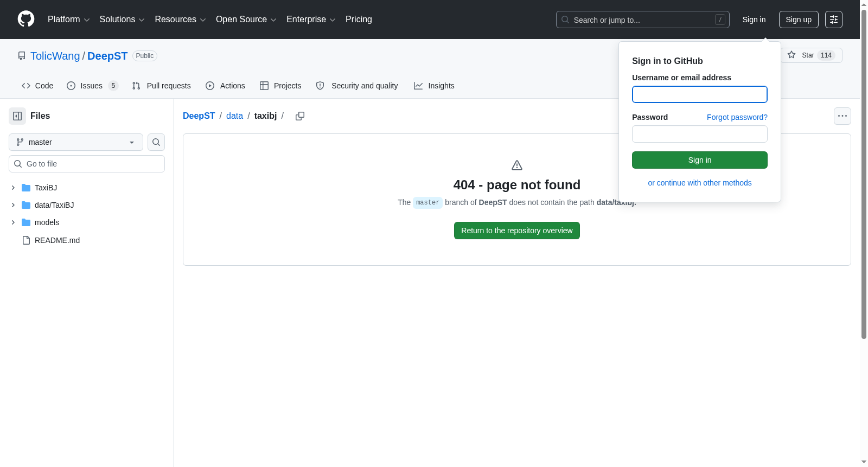The height and width of the screenshot is (467, 868).
Task: Click the page vertical scrollbar
Action: coord(864,174)
